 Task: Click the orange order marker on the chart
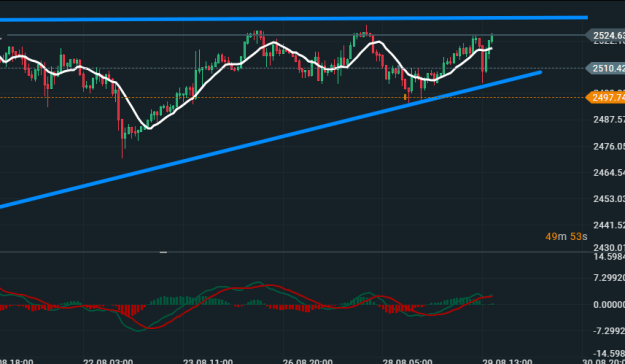pyautogui.click(x=405, y=97)
